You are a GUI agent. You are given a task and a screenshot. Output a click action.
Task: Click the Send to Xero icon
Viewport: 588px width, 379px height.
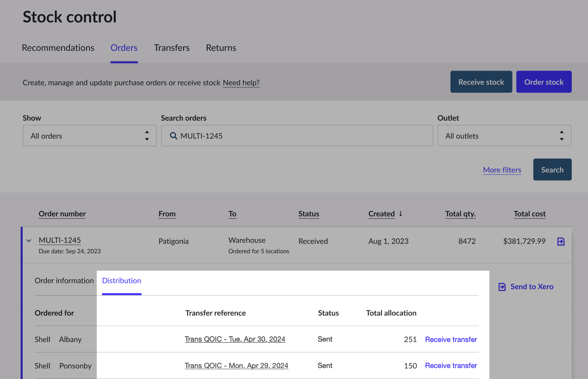[502, 287]
